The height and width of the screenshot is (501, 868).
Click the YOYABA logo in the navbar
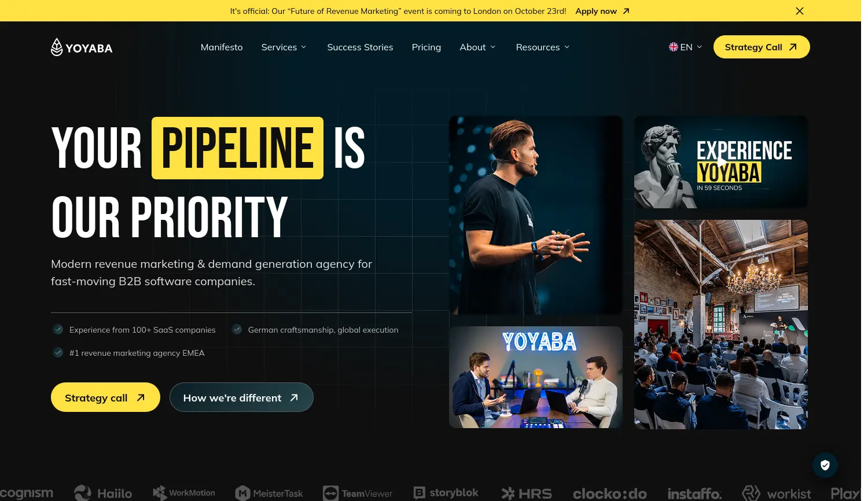(x=81, y=47)
